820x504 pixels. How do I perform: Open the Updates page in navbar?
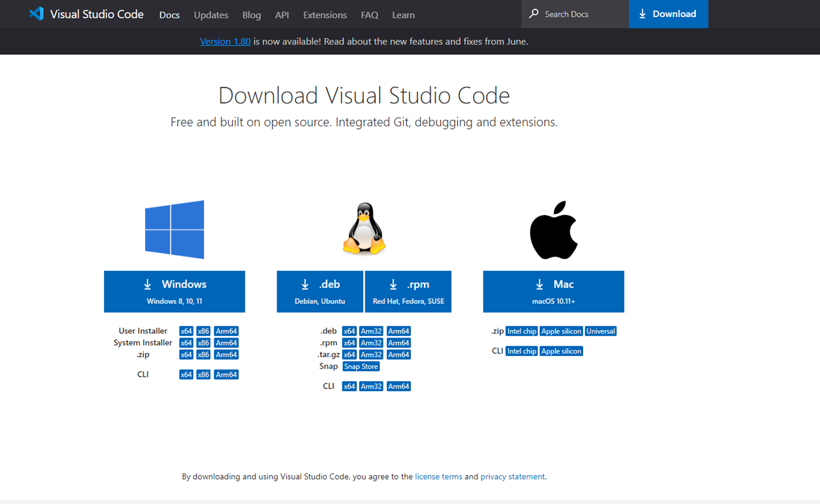211,15
